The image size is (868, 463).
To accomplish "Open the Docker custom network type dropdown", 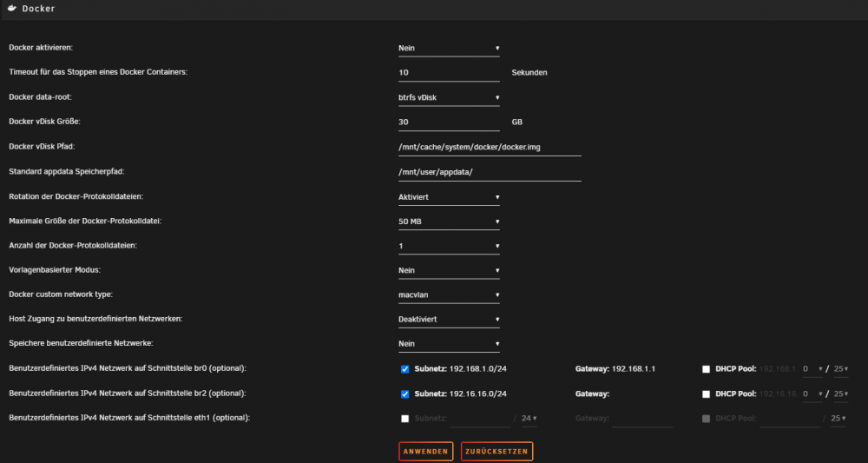I will coord(449,294).
